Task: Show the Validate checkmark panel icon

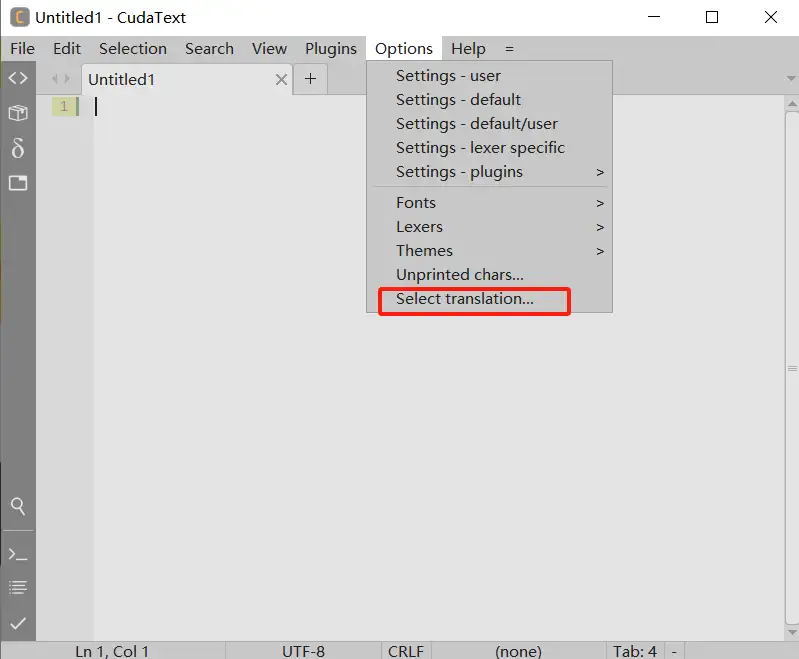Action: point(18,623)
